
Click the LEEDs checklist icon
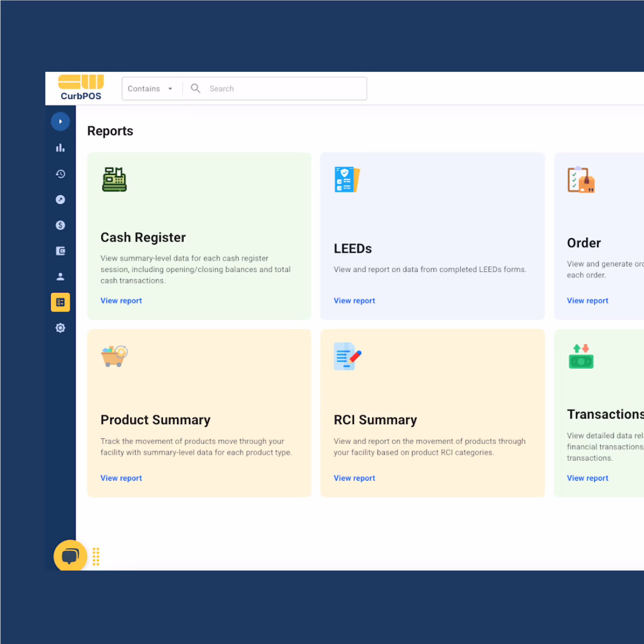pyautogui.click(x=347, y=179)
